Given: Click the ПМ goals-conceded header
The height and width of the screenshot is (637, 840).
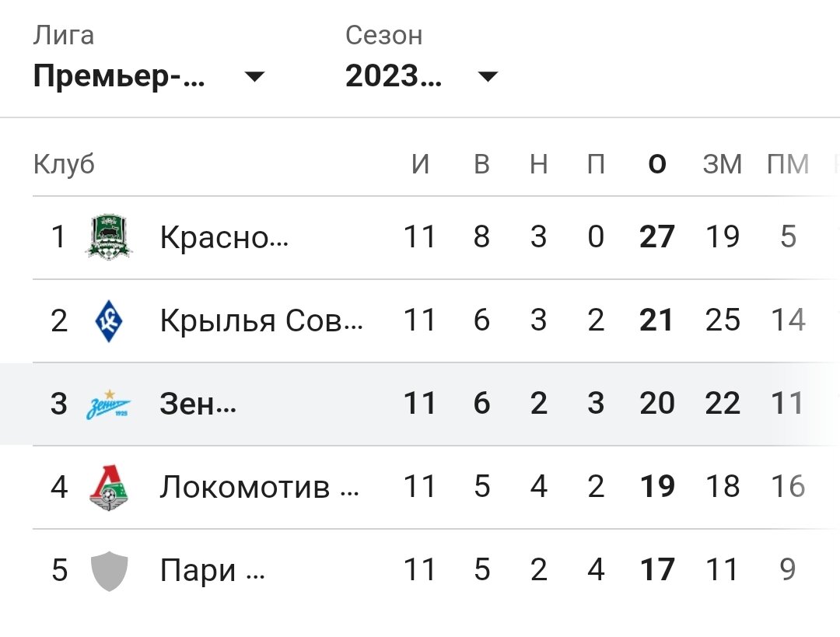Looking at the screenshot, I should pyautogui.click(x=788, y=164).
